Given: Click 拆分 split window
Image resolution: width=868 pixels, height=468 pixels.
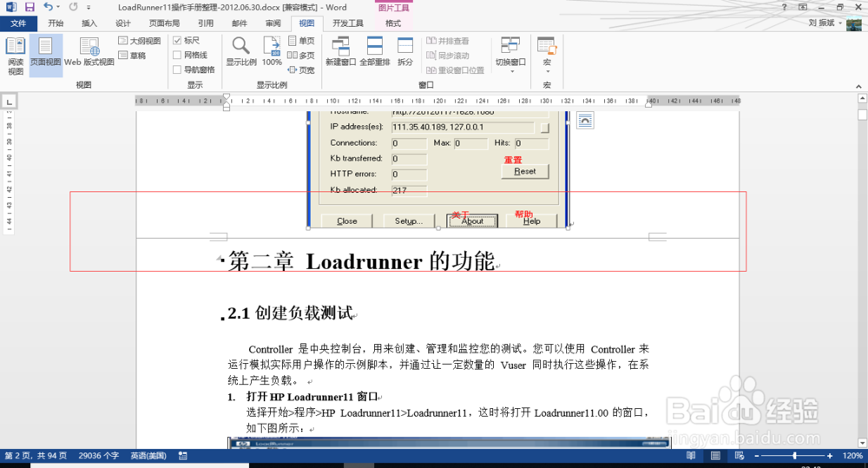Looking at the screenshot, I should [x=405, y=51].
